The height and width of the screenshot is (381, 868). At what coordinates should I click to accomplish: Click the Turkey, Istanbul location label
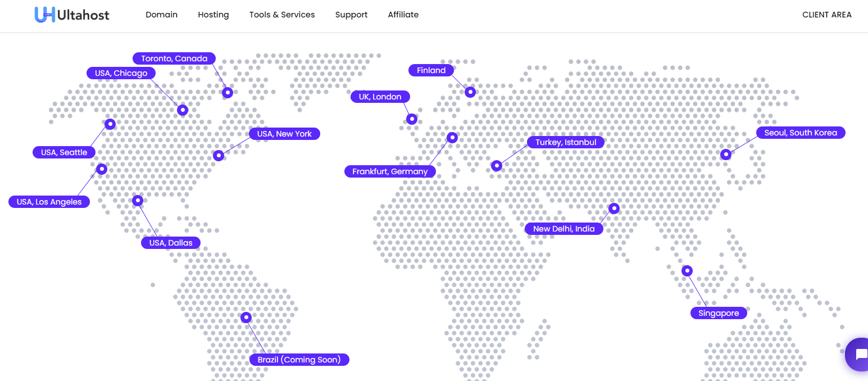click(x=566, y=142)
